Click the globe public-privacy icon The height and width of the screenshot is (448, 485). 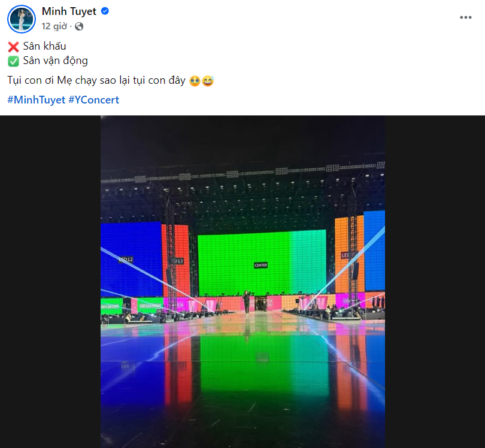(x=79, y=26)
